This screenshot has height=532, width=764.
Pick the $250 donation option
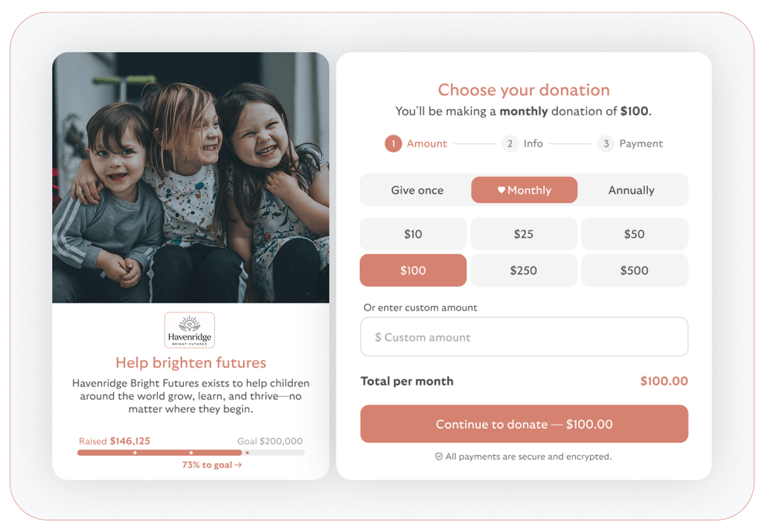(524, 270)
